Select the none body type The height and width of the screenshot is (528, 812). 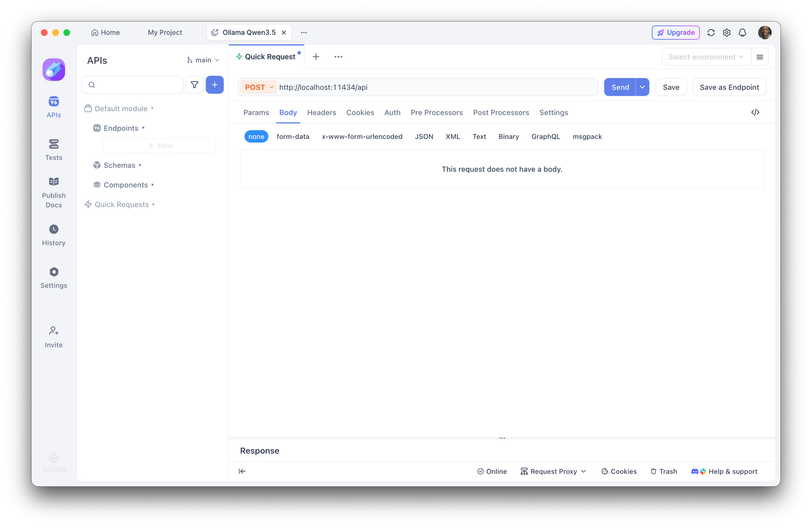pos(256,136)
